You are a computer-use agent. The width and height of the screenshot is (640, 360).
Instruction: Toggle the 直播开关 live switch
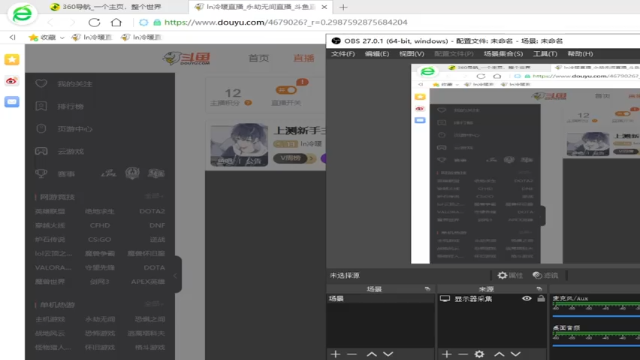[x=286, y=90]
